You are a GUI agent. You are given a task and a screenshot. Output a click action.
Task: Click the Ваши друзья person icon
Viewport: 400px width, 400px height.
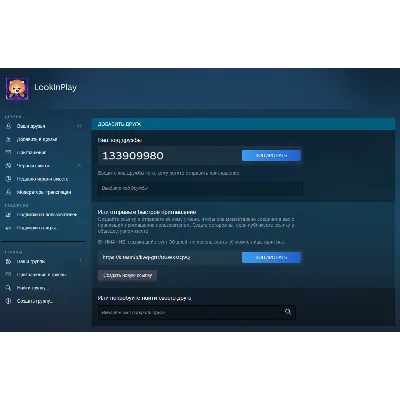point(9,126)
